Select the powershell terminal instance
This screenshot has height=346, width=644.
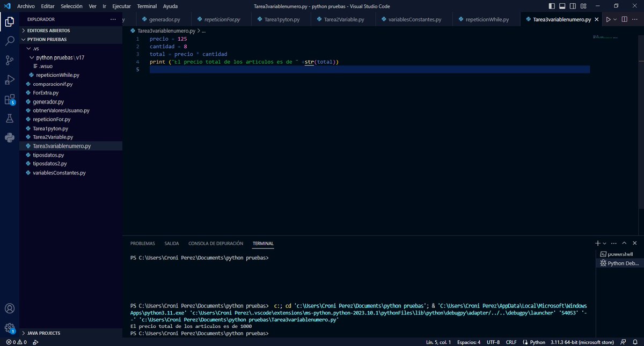click(x=620, y=254)
